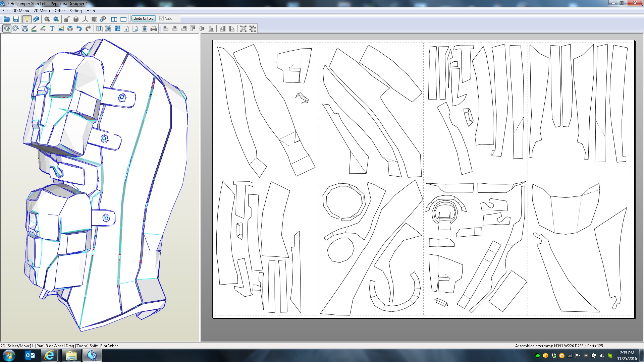644x362 pixels.
Task: Align selected parts to horizontal center
Action: pyautogui.click(x=175, y=29)
